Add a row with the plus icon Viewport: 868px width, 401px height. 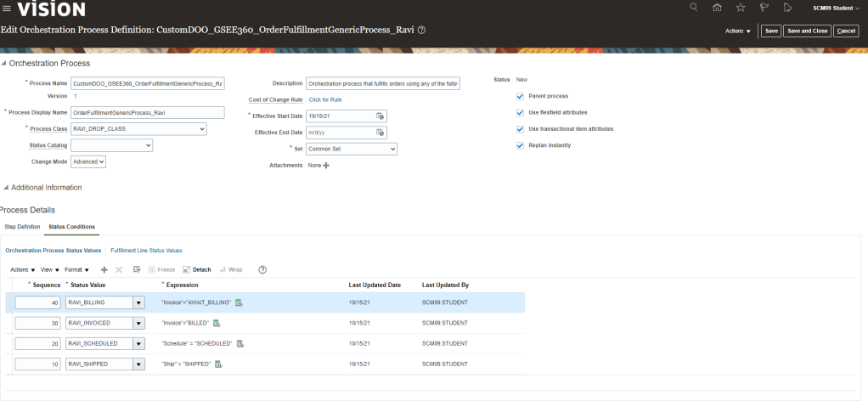click(104, 269)
